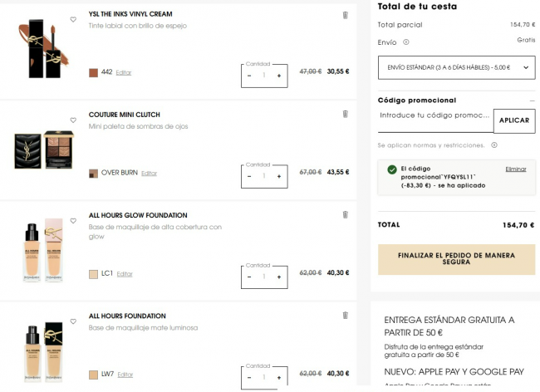The height and width of the screenshot is (392, 540).
Task: Click Finalizar el pedido de manera segura
Action: [456, 259]
